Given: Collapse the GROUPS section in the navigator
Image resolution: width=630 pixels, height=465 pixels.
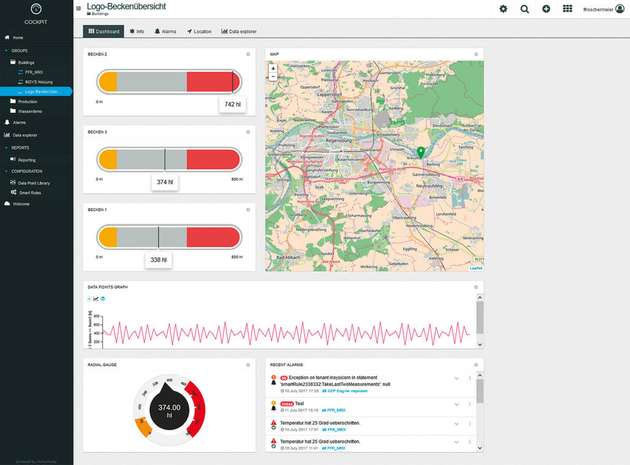Looking at the screenshot, I should (x=6, y=51).
